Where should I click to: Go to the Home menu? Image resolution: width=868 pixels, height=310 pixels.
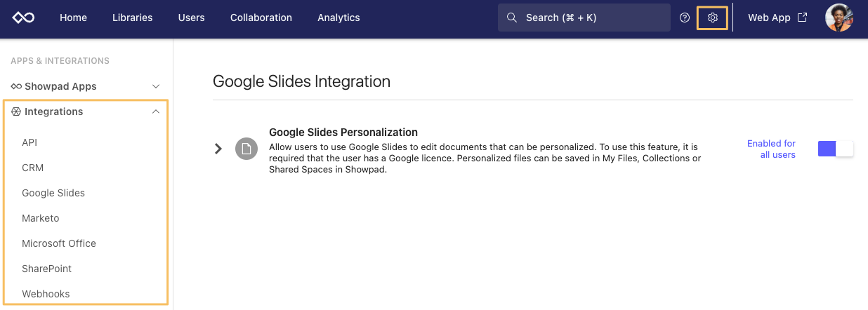point(73,18)
